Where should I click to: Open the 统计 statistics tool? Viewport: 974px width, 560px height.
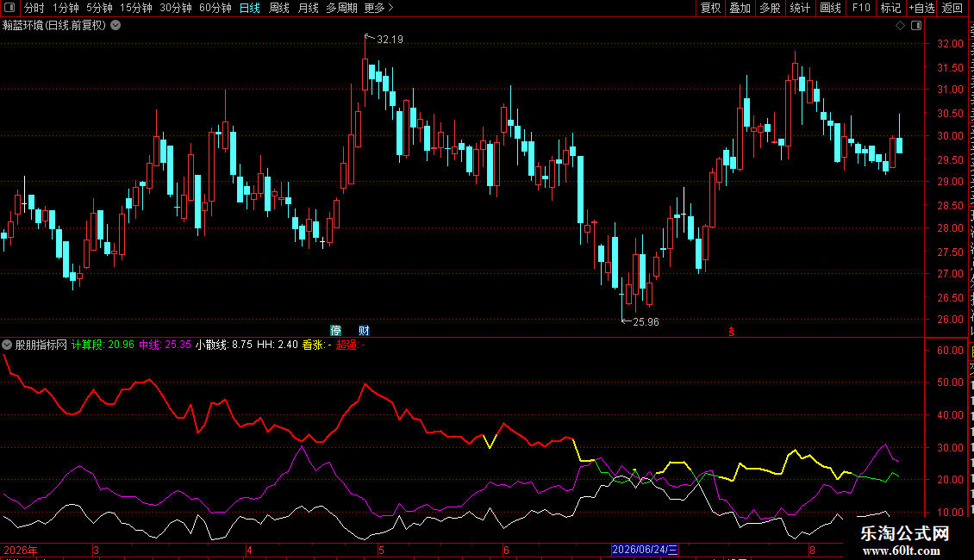[x=800, y=8]
